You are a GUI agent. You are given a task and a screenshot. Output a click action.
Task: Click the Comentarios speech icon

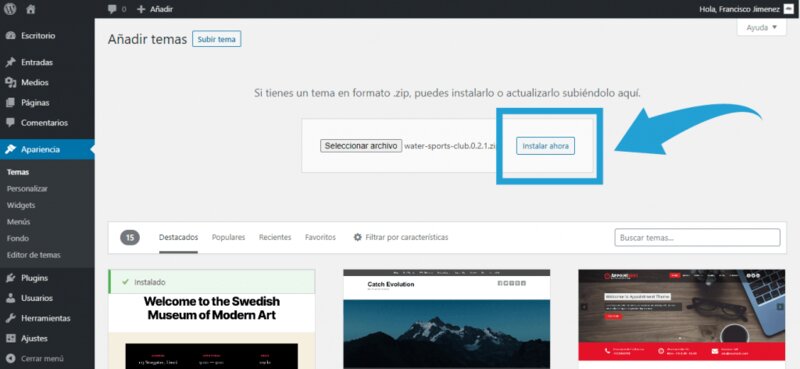click(10, 122)
